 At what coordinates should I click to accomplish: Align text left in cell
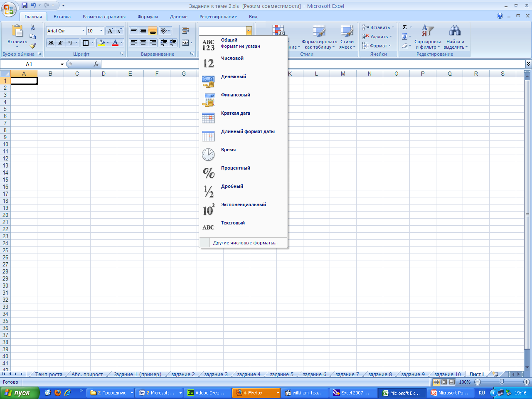134,42
